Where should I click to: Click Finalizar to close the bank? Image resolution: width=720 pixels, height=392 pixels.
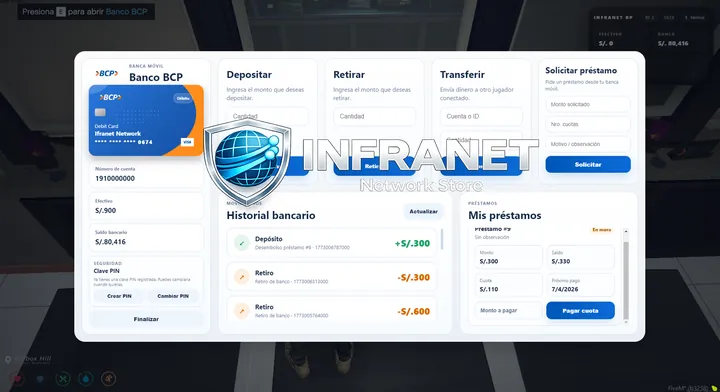pos(146,319)
